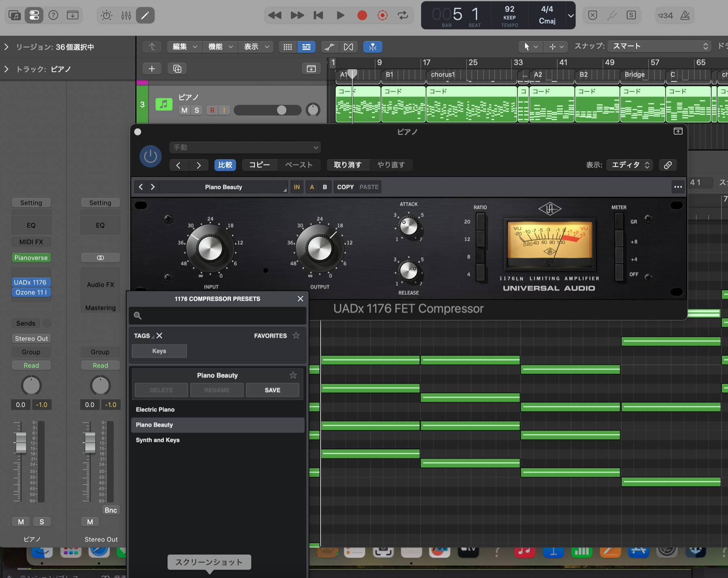728x578 pixels.
Task: Open the 表示 menu in tracks area
Action: [x=256, y=47]
